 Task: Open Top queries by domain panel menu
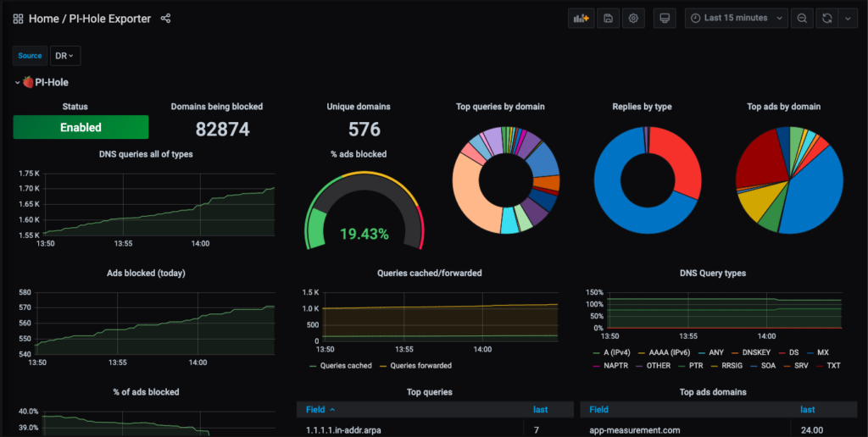pos(500,107)
